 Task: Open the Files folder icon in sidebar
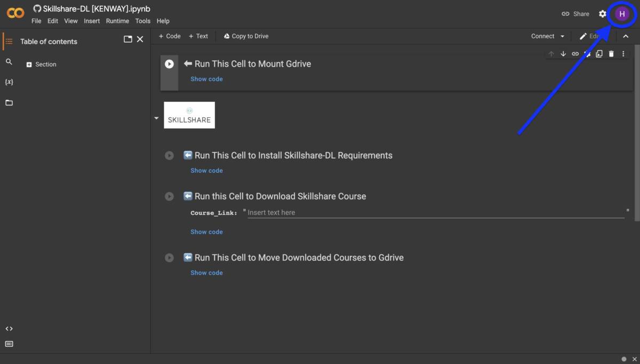[9, 102]
